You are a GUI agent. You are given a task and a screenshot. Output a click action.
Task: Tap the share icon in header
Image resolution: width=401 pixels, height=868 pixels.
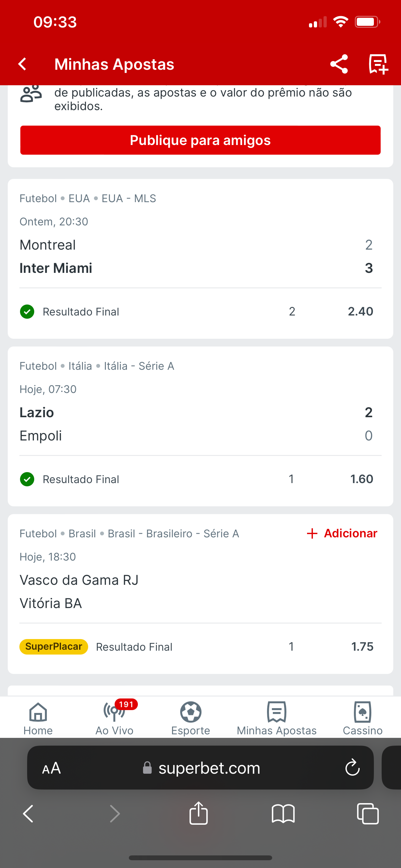(339, 64)
